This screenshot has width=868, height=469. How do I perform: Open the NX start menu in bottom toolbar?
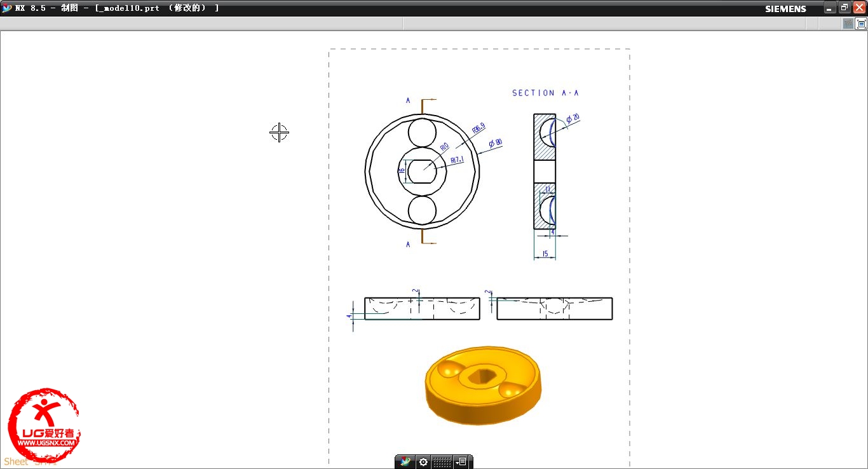pyautogui.click(x=405, y=462)
